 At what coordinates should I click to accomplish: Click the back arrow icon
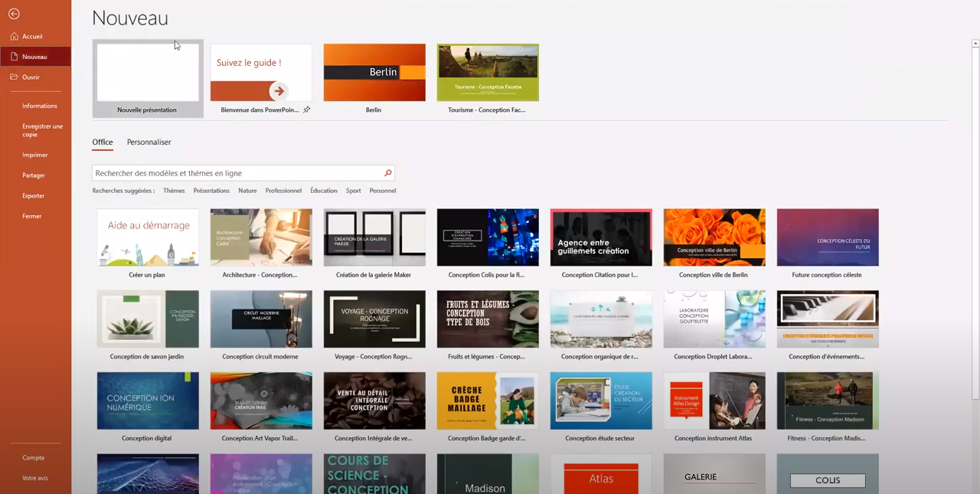pos(14,14)
